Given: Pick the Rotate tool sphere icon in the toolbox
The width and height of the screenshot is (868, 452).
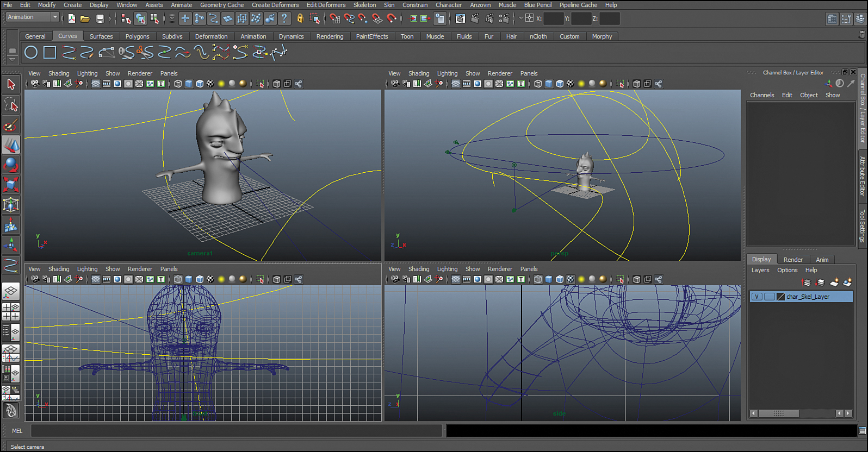Looking at the screenshot, I should click(x=11, y=165).
